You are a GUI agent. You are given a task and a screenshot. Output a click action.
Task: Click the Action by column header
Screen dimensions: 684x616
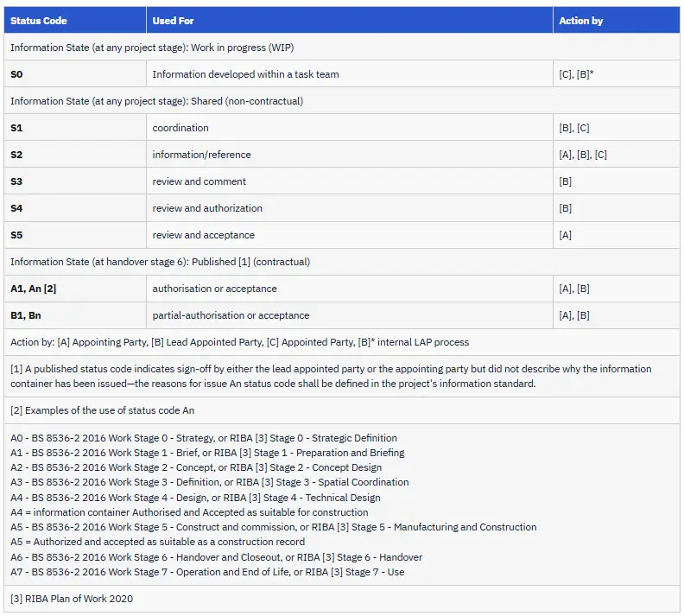[x=617, y=20]
